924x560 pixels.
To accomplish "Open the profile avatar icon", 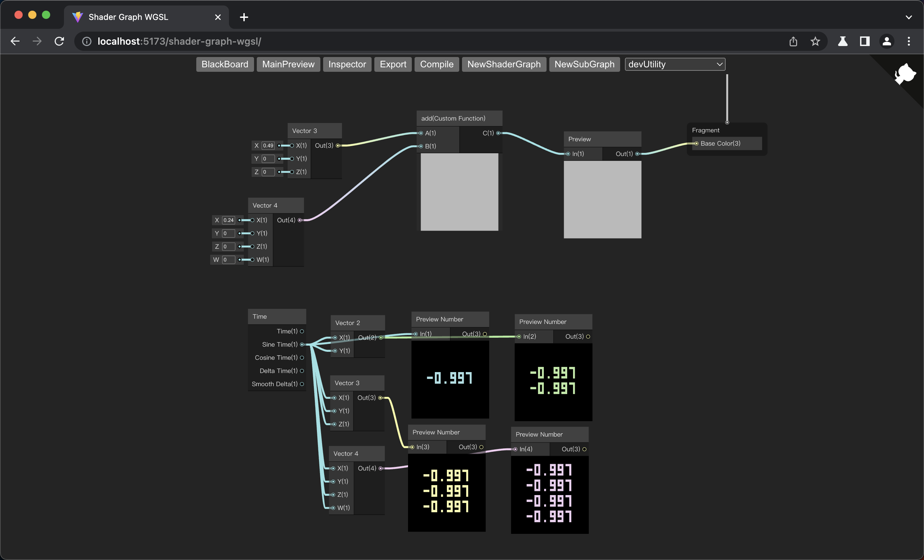I will tap(887, 41).
